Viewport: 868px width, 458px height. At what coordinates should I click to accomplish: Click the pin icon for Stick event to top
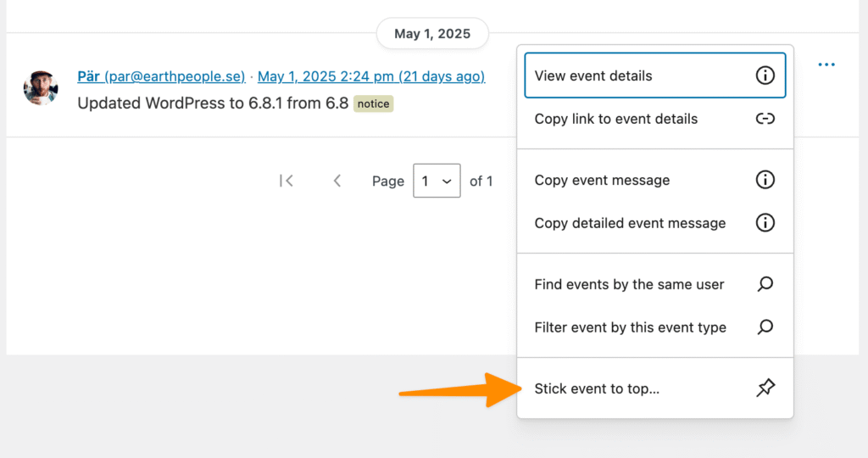click(x=765, y=388)
